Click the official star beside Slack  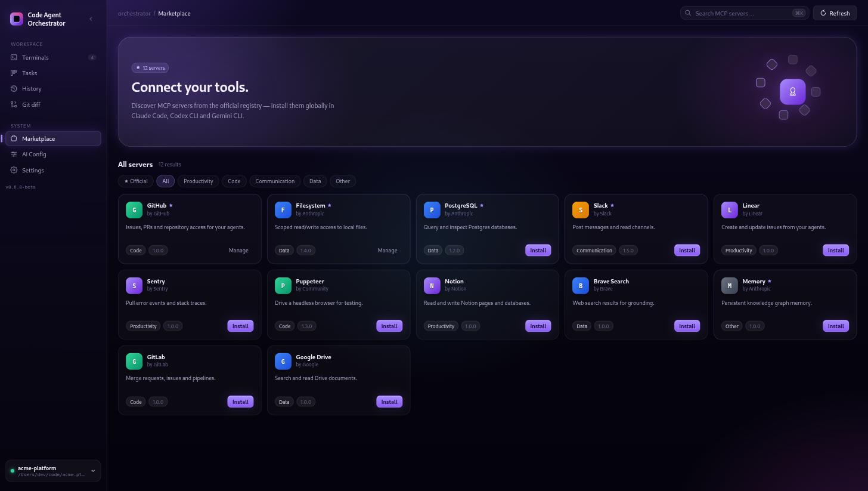pos(612,205)
